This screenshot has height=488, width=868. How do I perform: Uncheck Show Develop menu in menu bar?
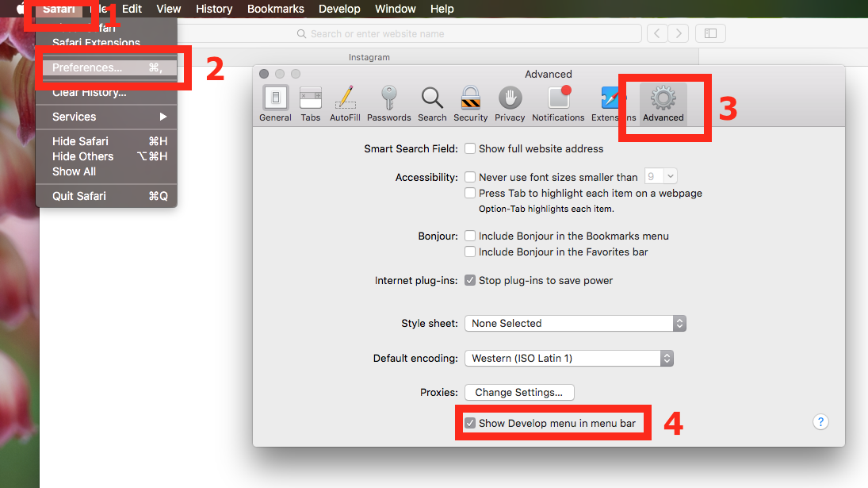(x=470, y=423)
